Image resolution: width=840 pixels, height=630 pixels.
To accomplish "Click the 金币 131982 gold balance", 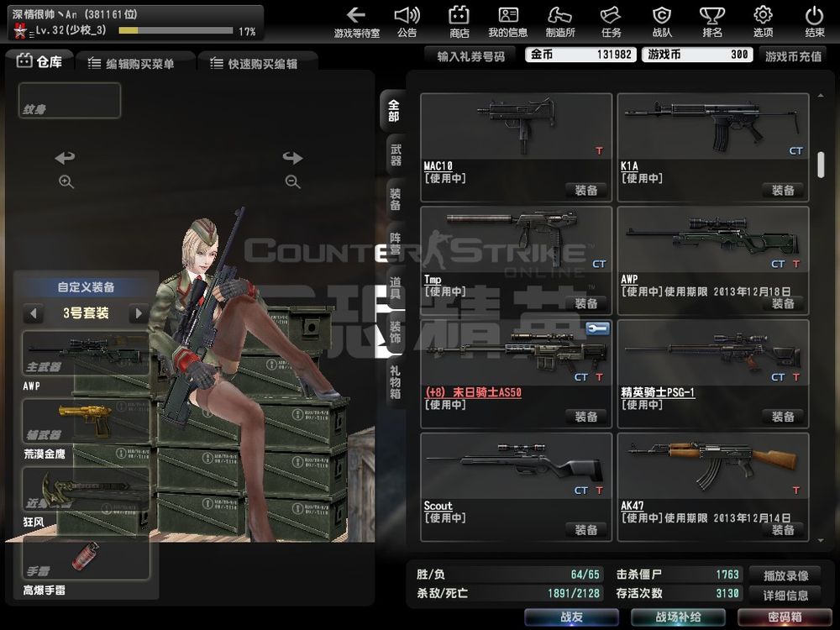I will (x=580, y=54).
